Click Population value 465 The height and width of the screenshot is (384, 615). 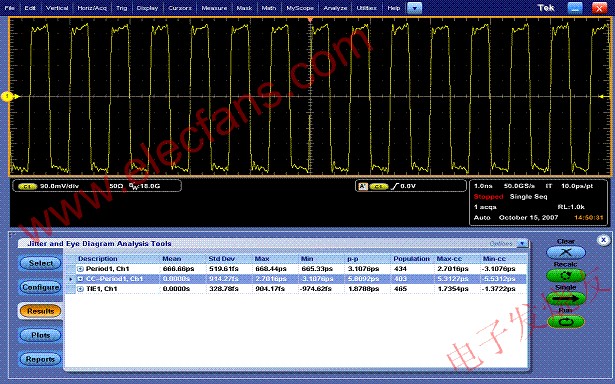point(400,289)
